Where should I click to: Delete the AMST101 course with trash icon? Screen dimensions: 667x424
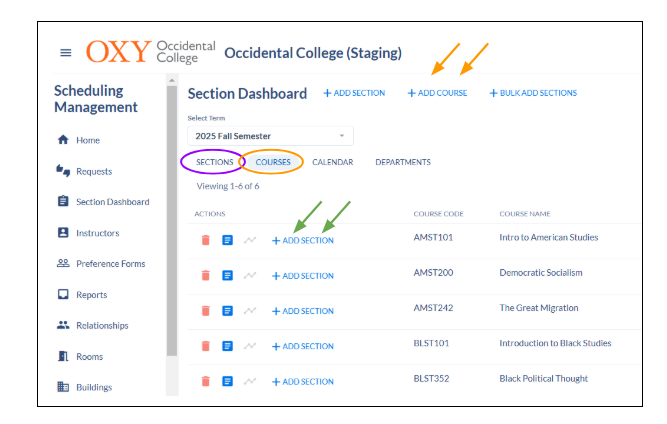click(x=205, y=240)
